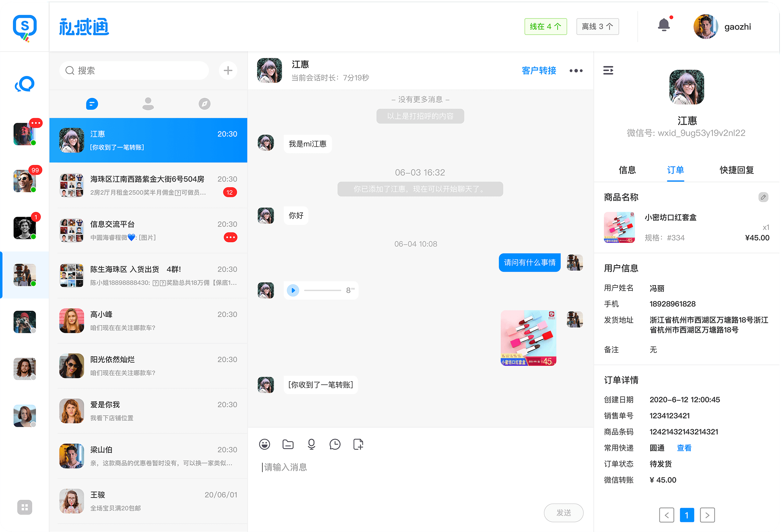Viewport: 782px width, 532px height.
Task: Open chat history clock icon
Action: (x=335, y=444)
